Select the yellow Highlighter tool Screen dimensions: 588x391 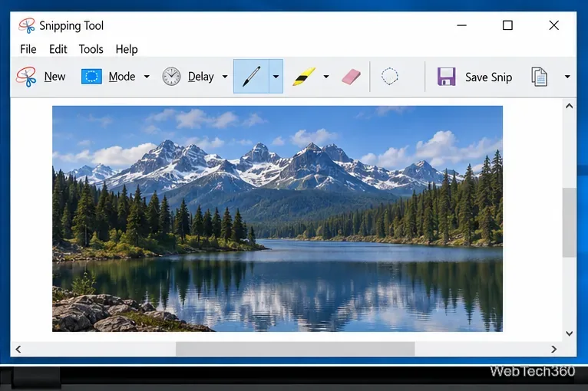[x=304, y=77]
